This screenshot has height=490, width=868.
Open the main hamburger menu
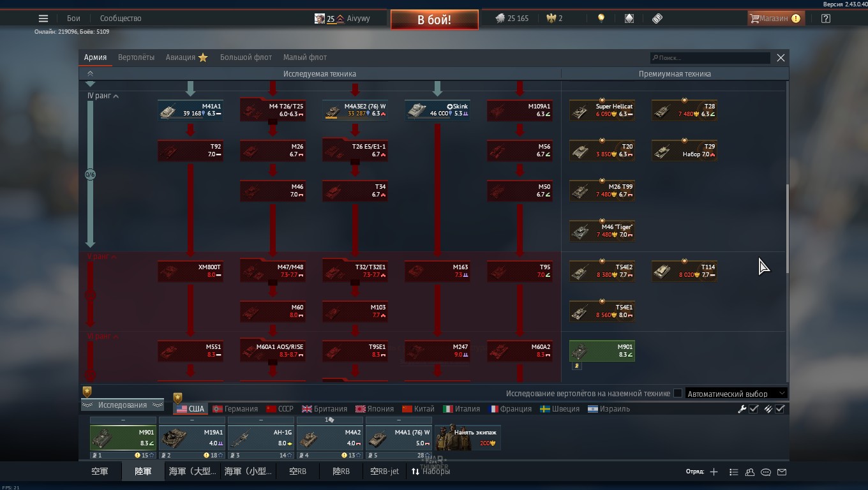pos(43,19)
